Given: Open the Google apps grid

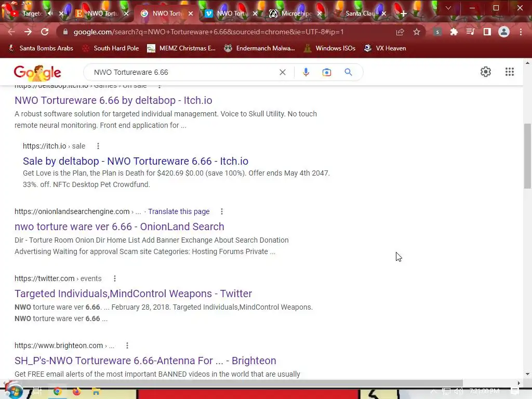Looking at the screenshot, I should (509, 72).
